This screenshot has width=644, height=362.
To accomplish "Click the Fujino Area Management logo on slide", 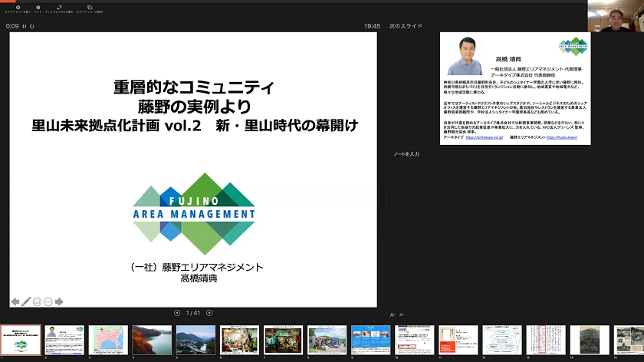I will 194,214.
